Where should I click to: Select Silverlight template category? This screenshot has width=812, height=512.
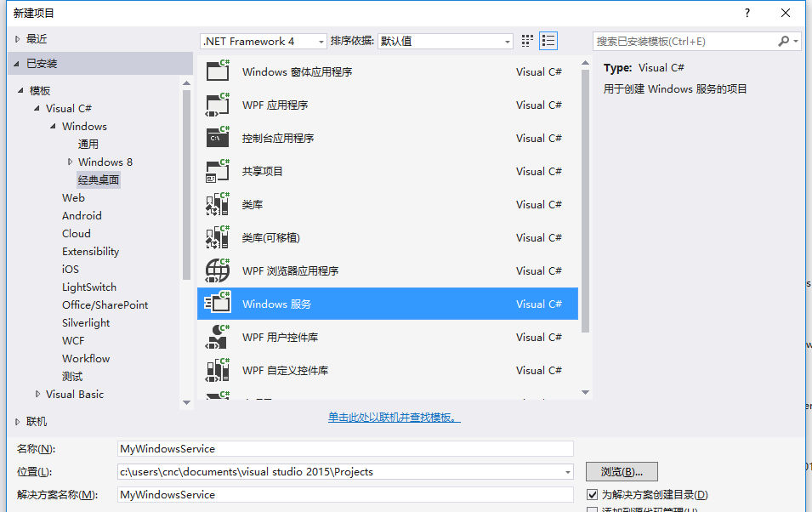point(86,323)
